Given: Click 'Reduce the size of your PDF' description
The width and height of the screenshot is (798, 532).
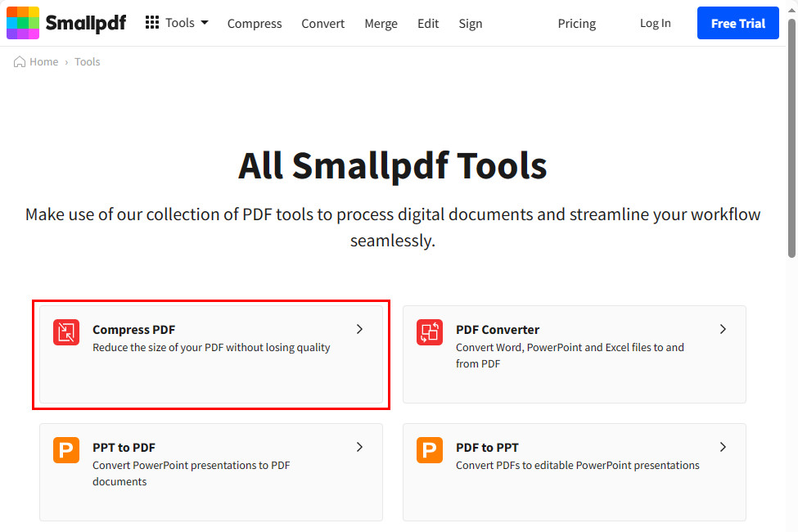Looking at the screenshot, I should [211, 347].
